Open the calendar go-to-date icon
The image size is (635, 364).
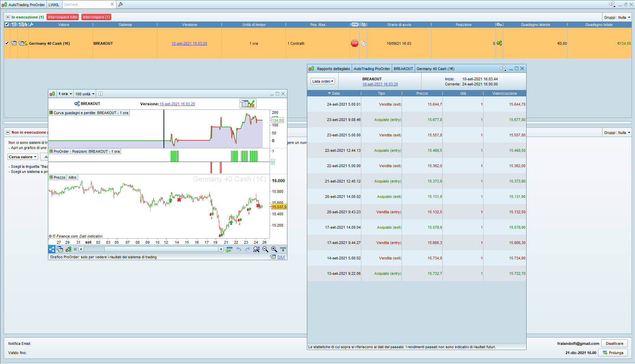tap(229, 250)
